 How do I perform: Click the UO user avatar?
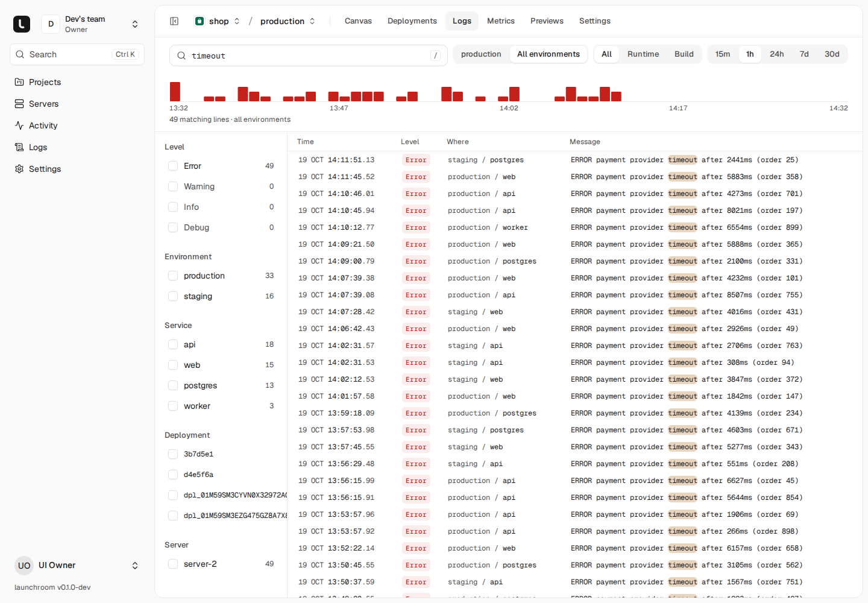click(24, 566)
